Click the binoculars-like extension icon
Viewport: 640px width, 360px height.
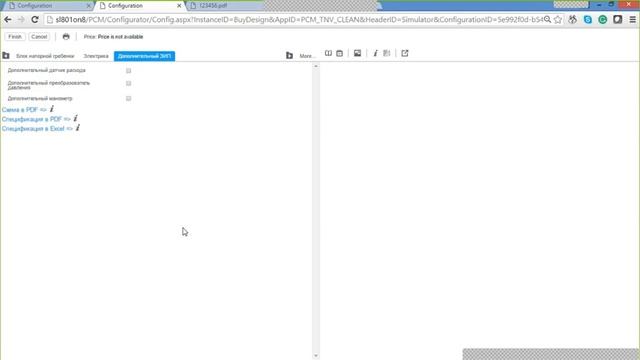point(573,20)
